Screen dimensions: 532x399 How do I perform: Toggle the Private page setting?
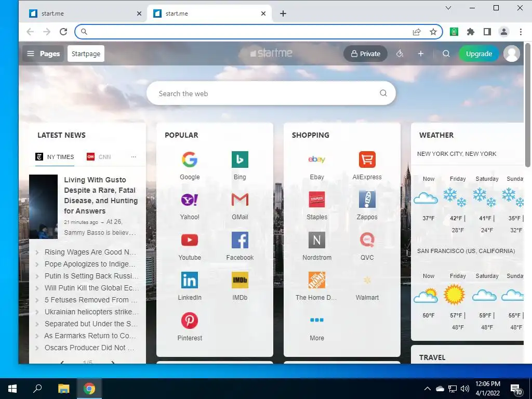coord(365,54)
